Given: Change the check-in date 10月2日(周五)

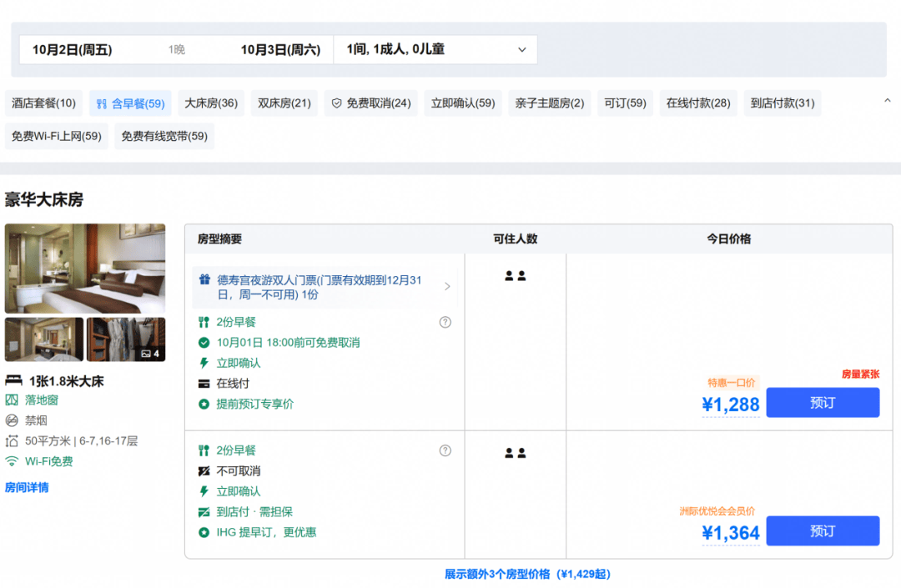Looking at the screenshot, I should pyautogui.click(x=73, y=50).
